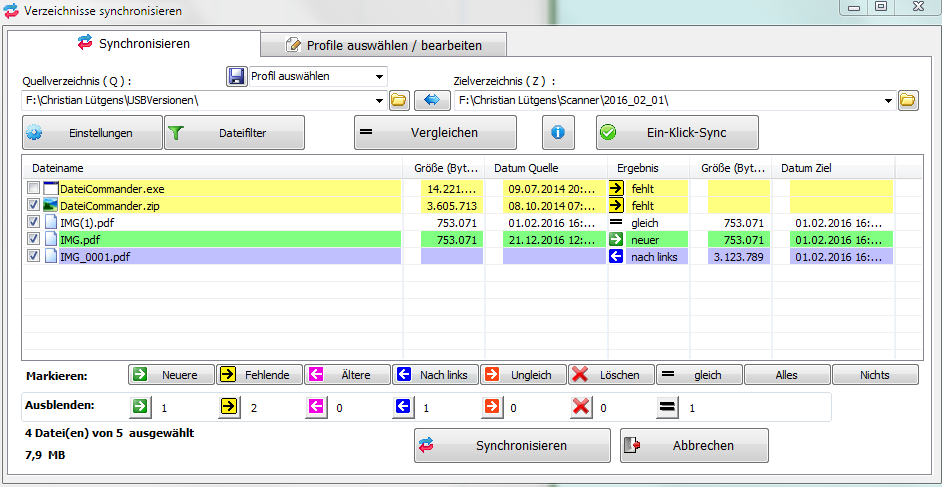Start the Ein-Klick-Sync button

677,132
